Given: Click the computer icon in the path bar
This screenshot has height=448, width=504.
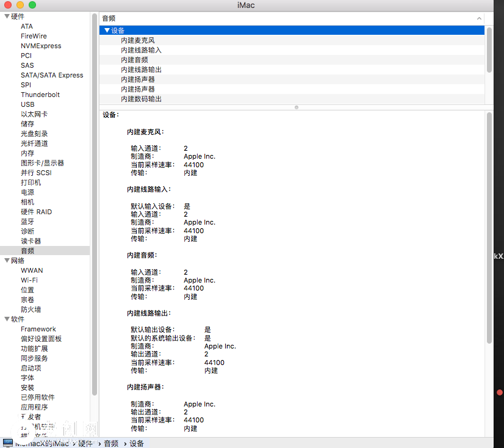Looking at the screenshot, I should pos(7,443).
